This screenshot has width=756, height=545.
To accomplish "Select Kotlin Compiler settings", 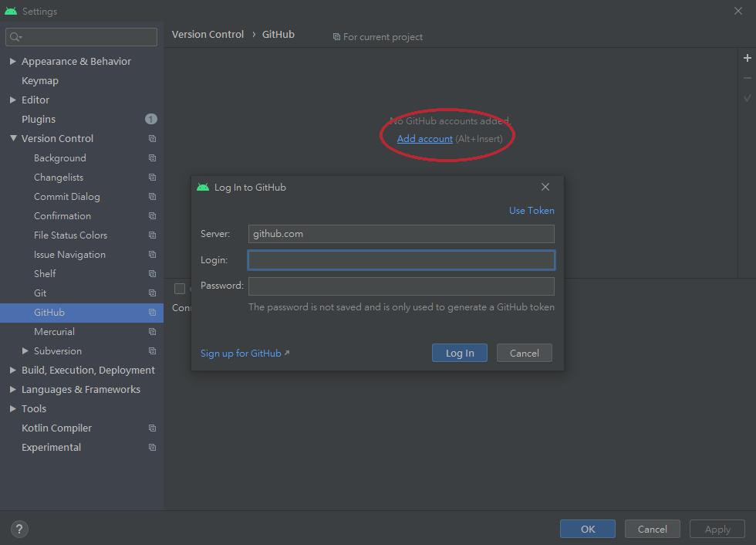I will (56, 428).
